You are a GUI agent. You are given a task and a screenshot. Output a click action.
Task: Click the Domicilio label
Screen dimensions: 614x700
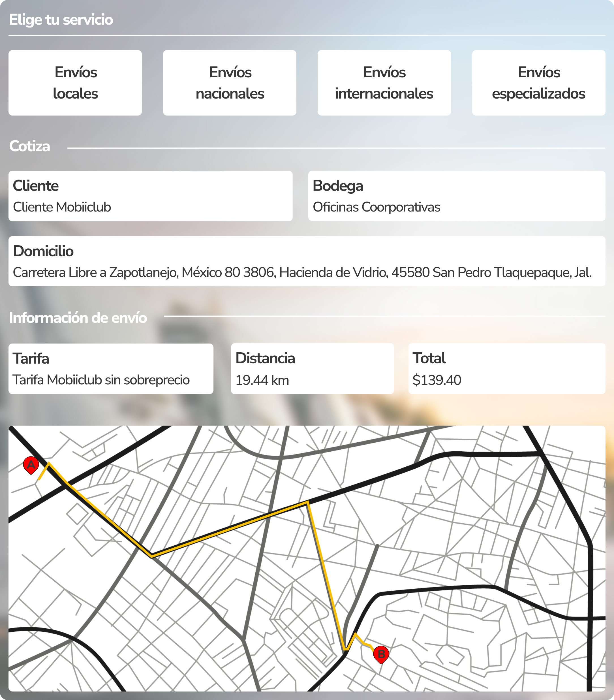43,251
